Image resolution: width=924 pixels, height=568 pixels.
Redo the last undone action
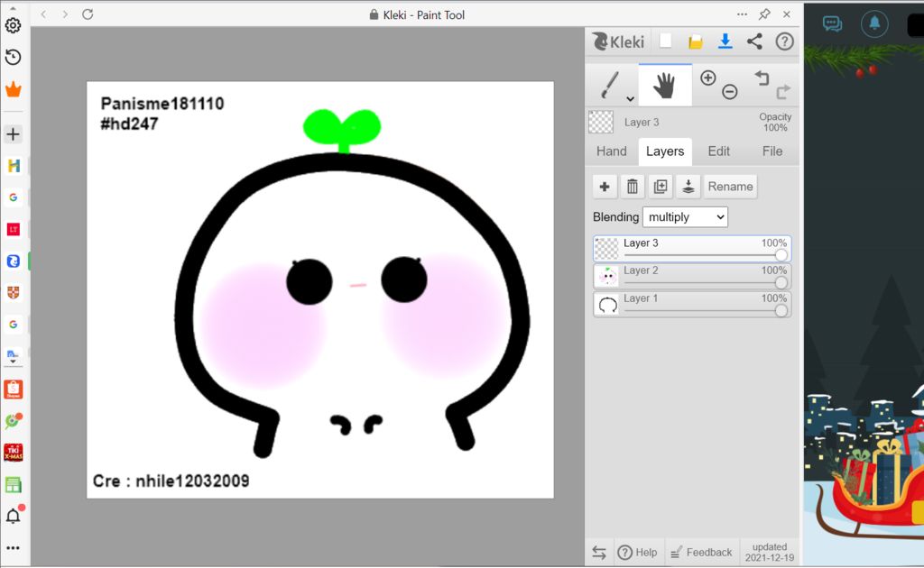click(783, 92)
